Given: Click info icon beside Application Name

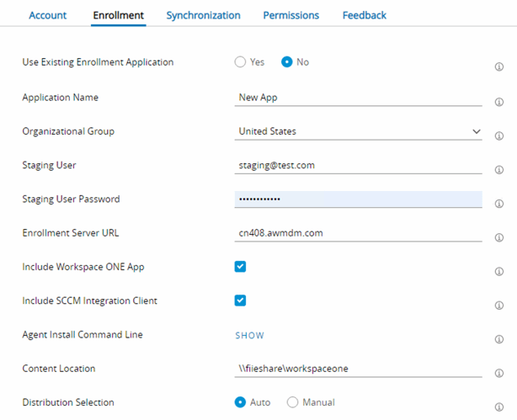Looking at the screenshot, I should (x=499, y=102).
